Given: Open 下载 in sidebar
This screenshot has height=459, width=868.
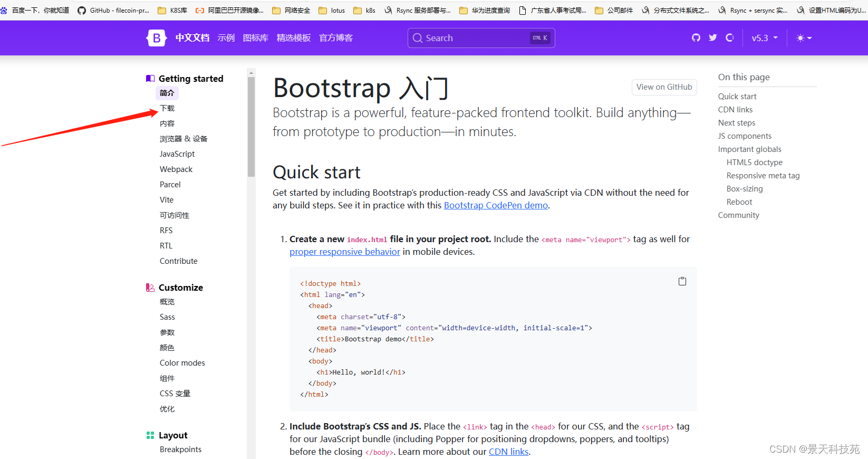Looking at the screenshot, I should point(167,108).
